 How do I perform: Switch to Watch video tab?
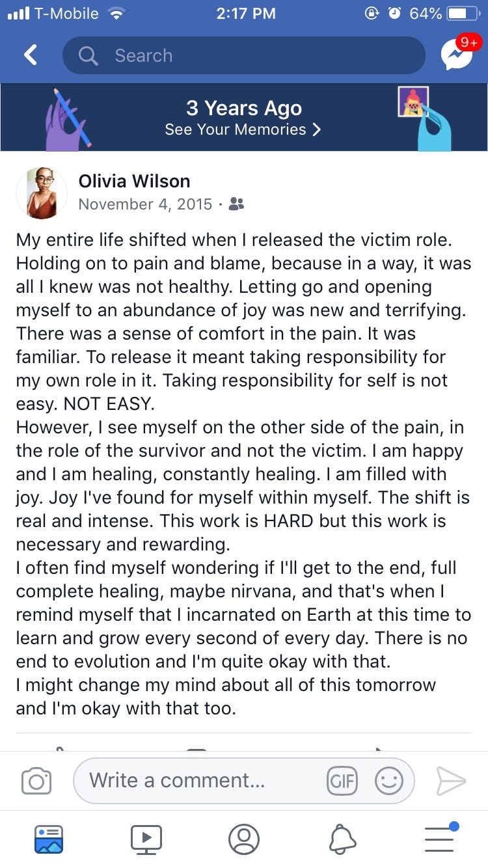(146, 839)
